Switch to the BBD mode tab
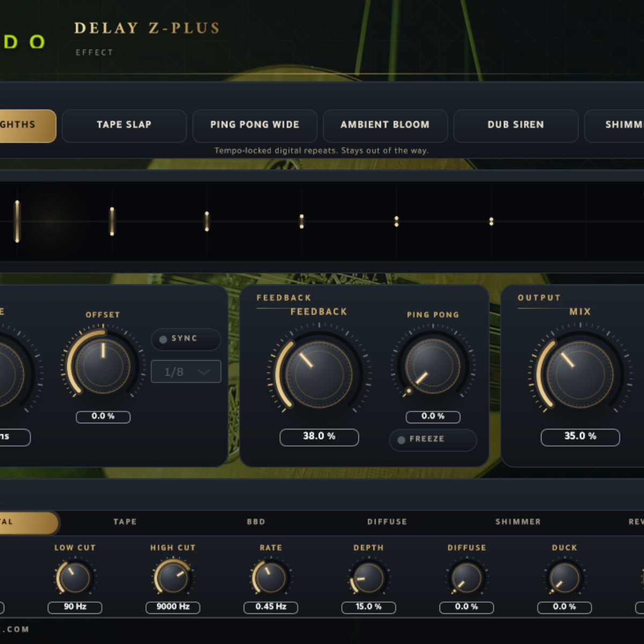644x644 pixels. point(256,522)
